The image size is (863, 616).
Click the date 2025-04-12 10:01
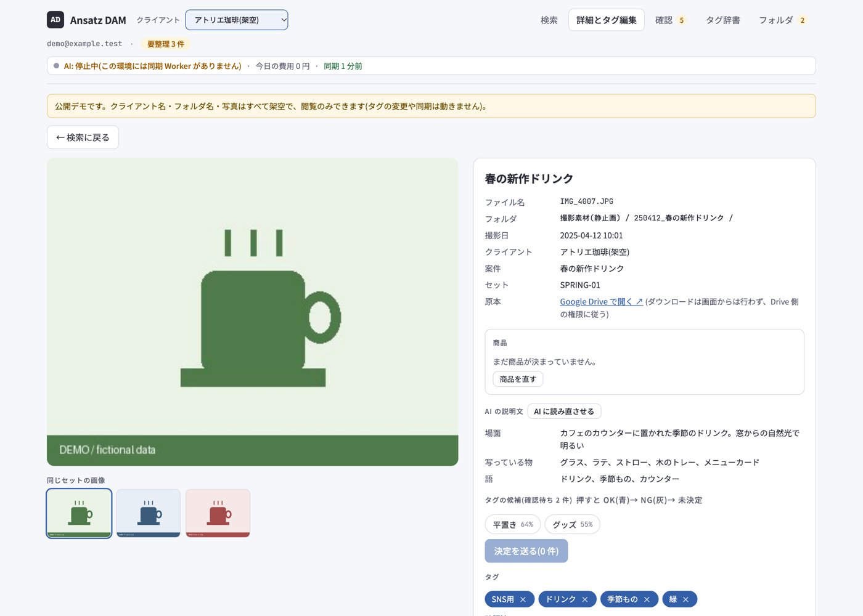[x=591, y=235]
